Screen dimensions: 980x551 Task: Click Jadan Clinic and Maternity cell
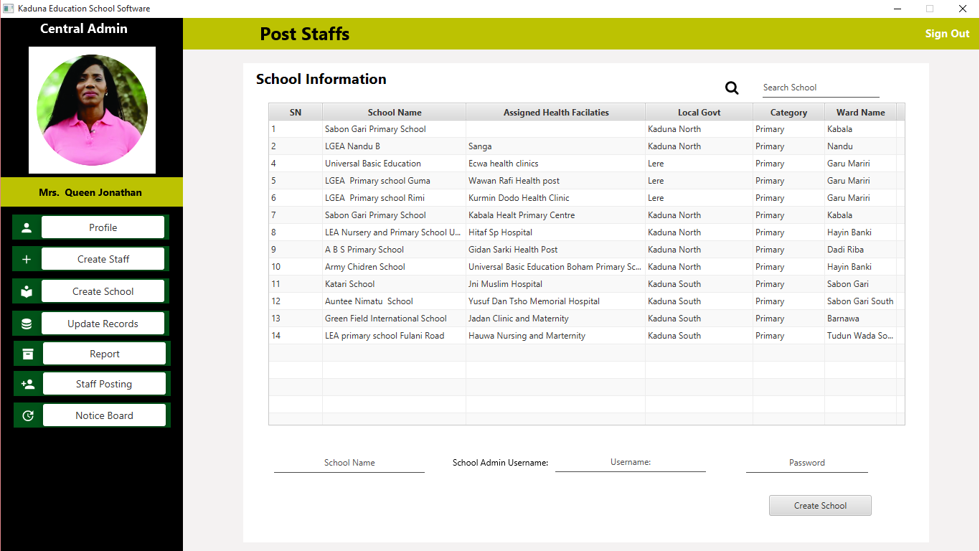click(x=556, y=319)
